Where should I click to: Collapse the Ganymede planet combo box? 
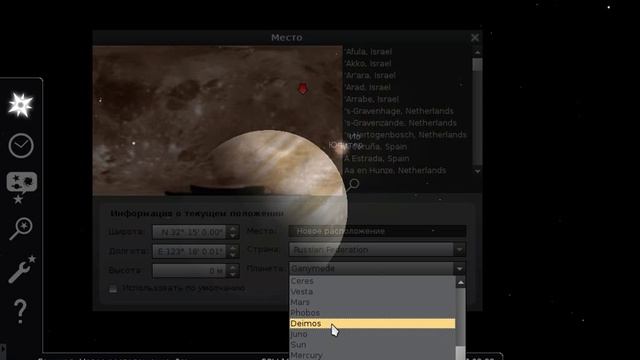(377, 269)
